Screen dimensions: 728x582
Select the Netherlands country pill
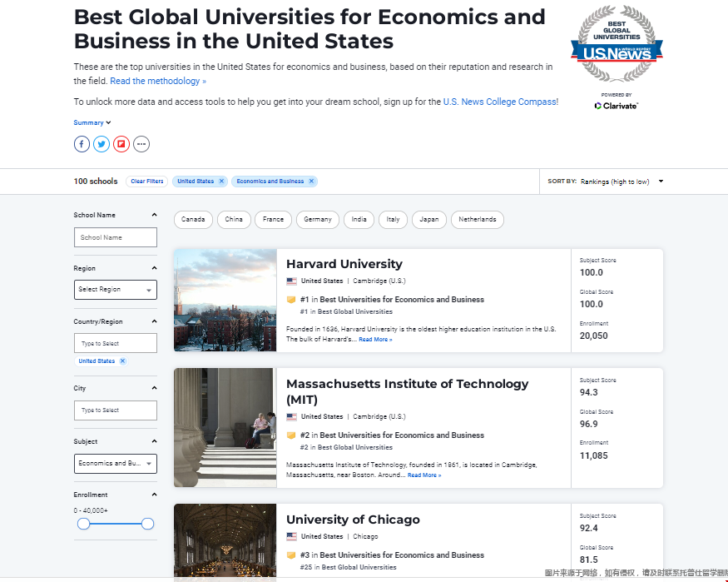click(478, 219)
